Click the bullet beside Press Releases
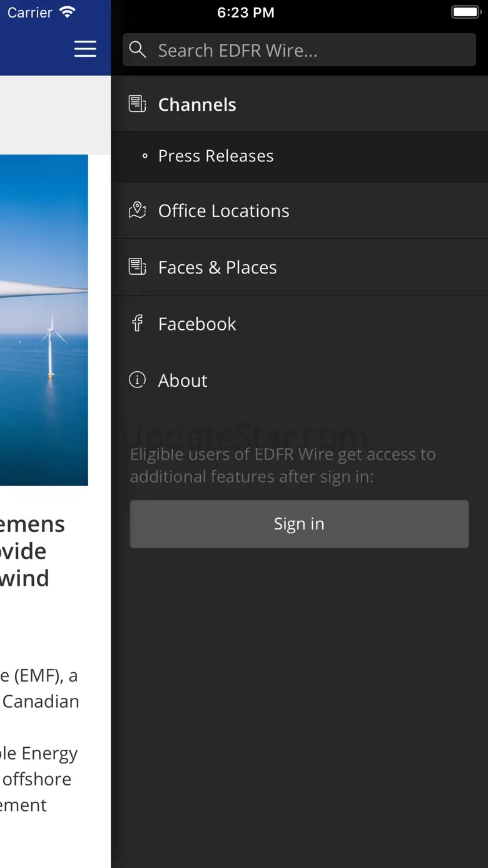The width and height of the screenshot is (488, 868). (145, 156)
